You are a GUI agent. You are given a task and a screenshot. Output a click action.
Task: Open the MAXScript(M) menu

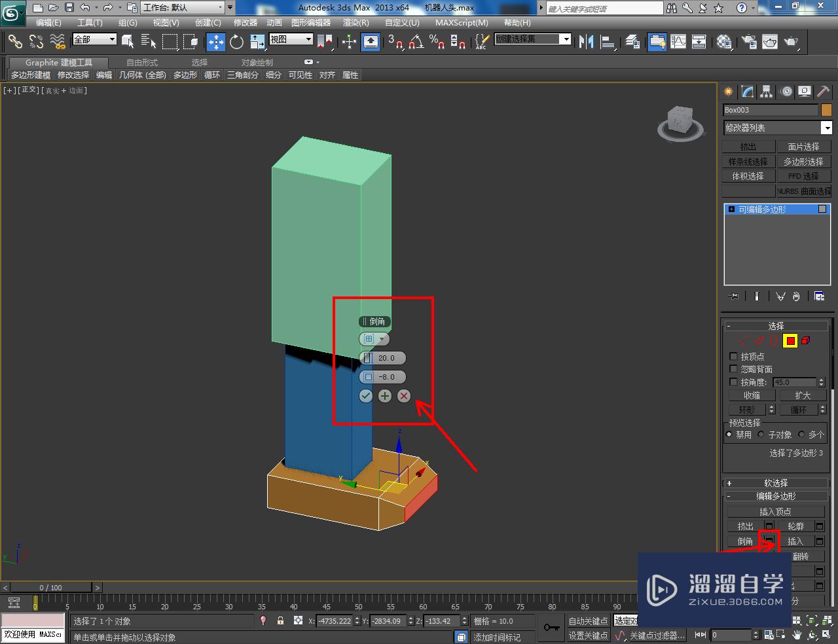(x=462, y=23)
